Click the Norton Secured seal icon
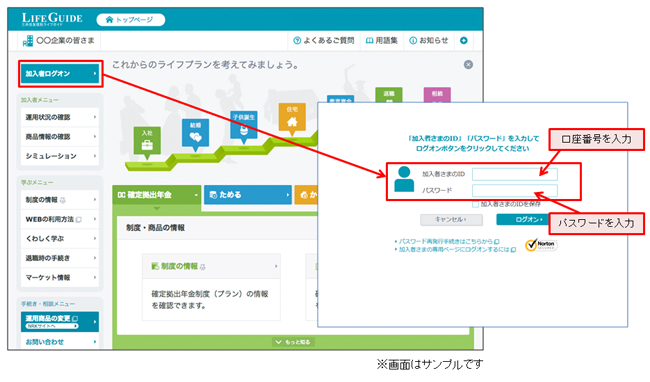650x382 pixels. (x=541, y=245)
